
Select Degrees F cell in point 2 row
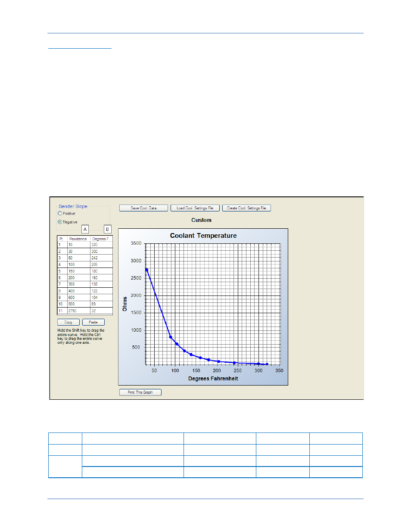[101, 251]
